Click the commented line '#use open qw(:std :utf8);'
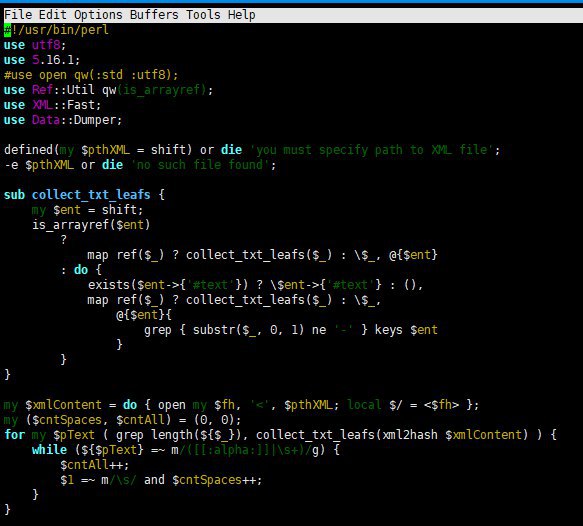583x526 pixels. click(x=91, y=75)
